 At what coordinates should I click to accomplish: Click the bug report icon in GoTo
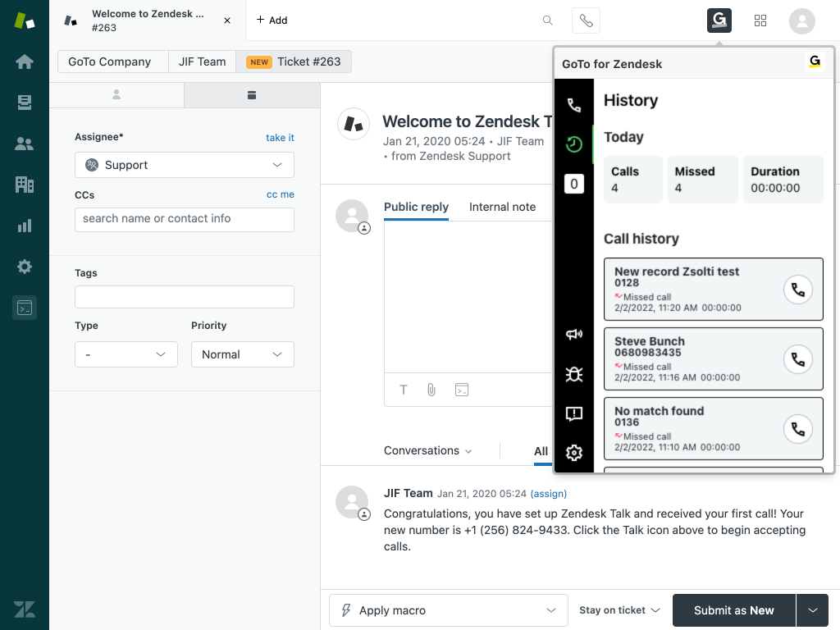coord(574,374)
